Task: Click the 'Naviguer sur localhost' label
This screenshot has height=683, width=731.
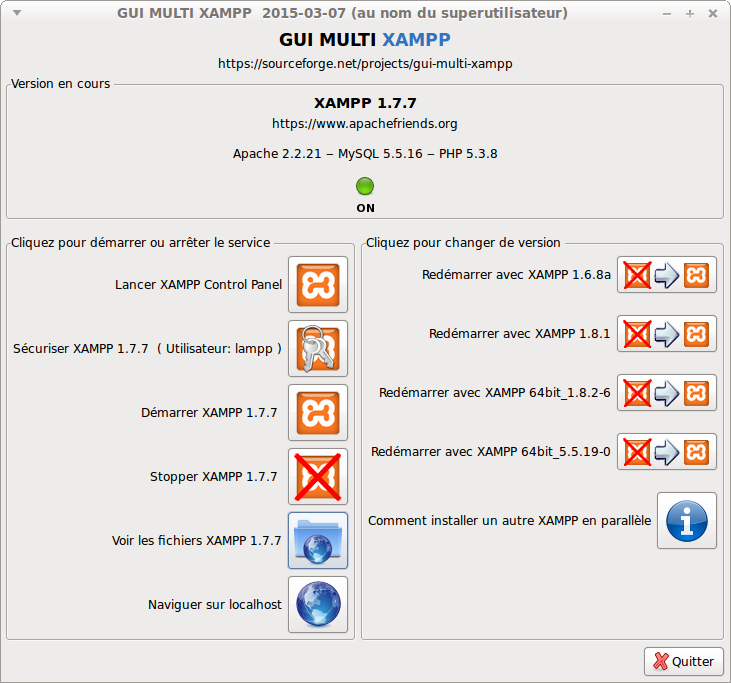Action: (x=215, y=605)
